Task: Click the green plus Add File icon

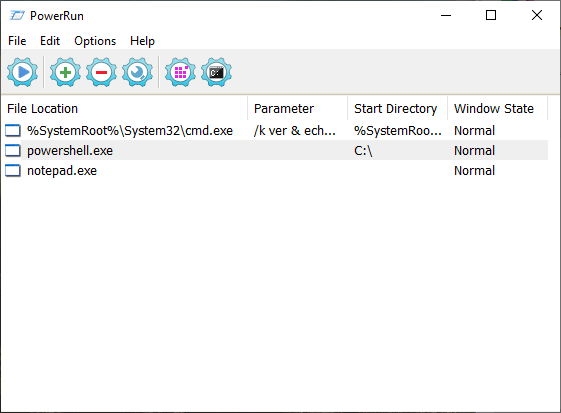Action: click(x=65, y=72)
